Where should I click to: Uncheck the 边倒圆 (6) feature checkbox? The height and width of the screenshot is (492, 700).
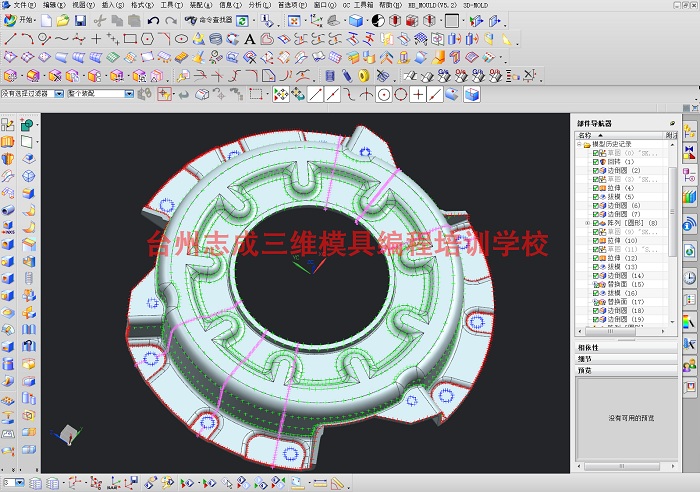click(596, 205)
